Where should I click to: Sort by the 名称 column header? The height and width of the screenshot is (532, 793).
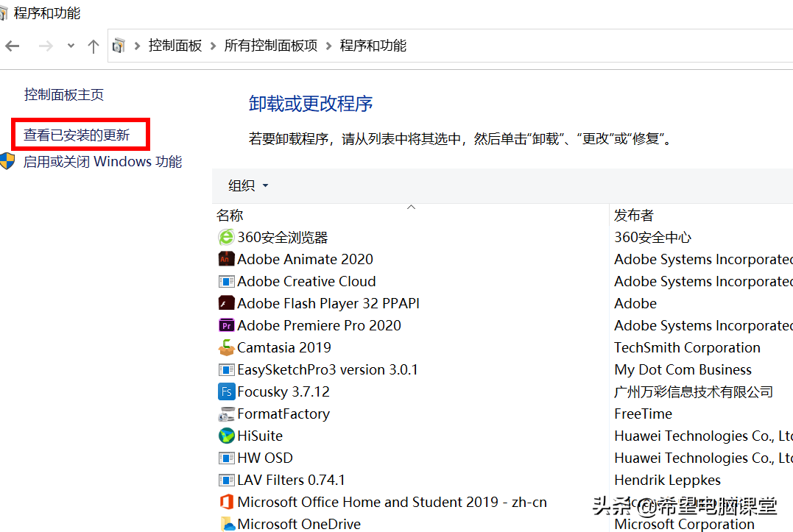click(x=230, y=215)
